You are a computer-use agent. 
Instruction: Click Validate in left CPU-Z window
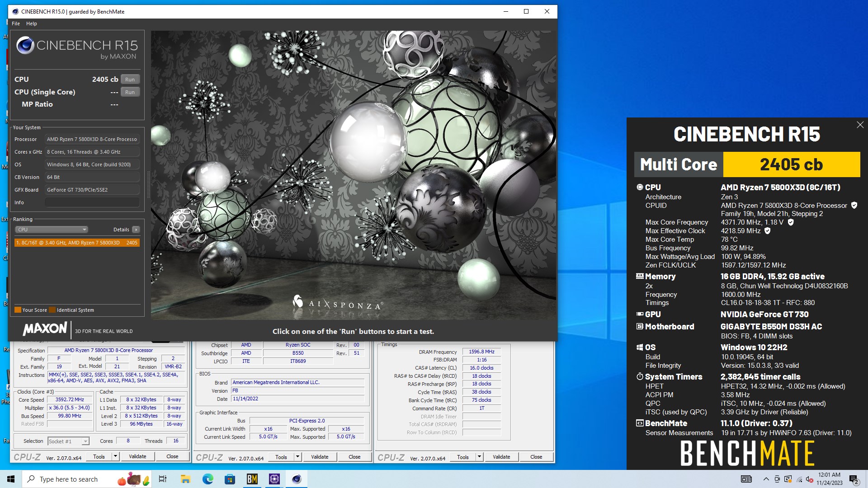tap(137, 456)
